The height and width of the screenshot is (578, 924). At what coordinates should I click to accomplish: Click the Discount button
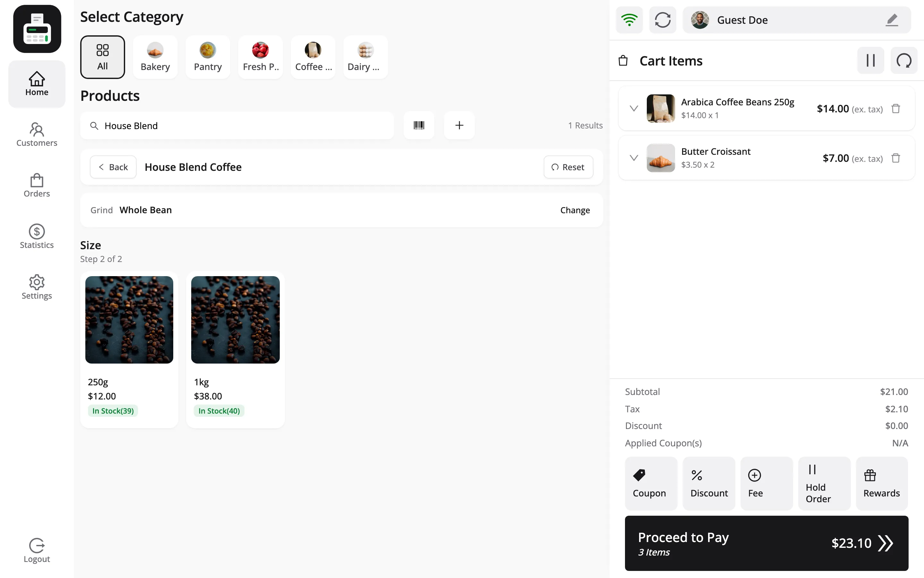[x=709, y=484]
